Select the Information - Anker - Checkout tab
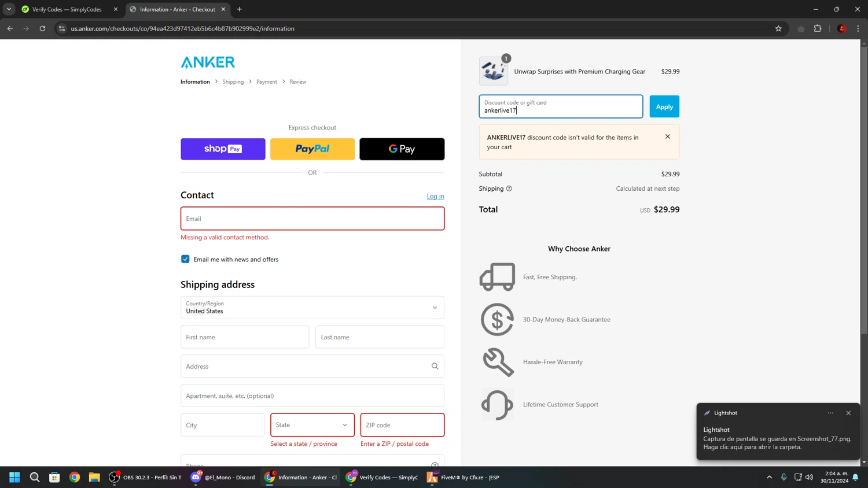 tap(178, 9)
